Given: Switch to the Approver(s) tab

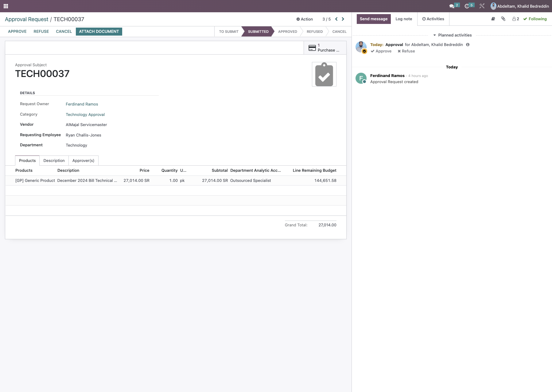Looking at the screenshot, I should pyautogui.click(x=83, y=161).
